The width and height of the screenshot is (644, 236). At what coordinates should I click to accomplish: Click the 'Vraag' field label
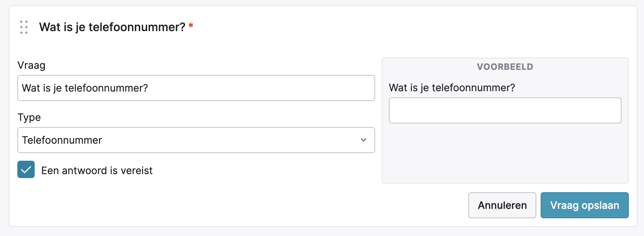pos(31,66)
